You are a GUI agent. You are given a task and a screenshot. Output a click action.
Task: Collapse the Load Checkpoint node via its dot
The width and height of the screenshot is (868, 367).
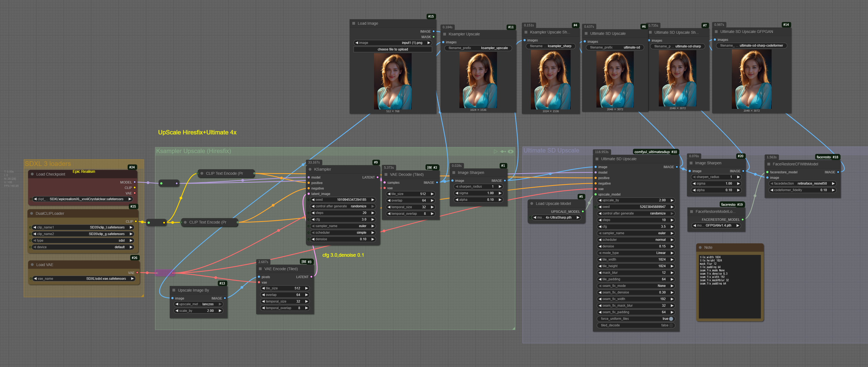point(32,174)
